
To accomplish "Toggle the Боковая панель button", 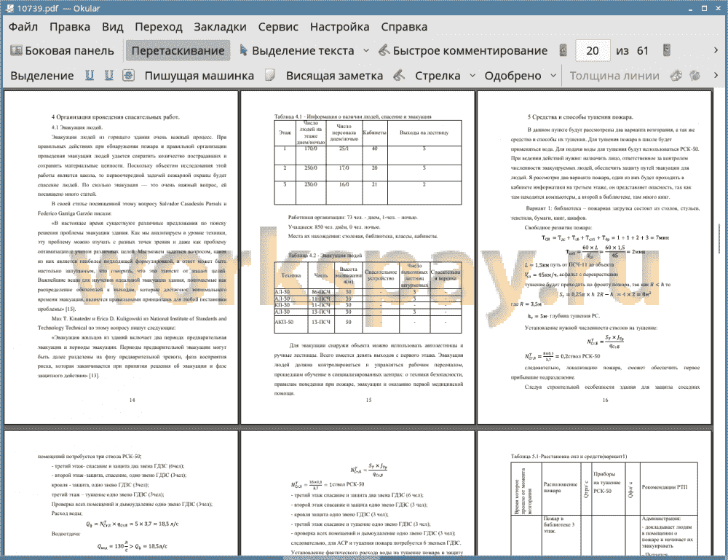I will click(62, 51).
